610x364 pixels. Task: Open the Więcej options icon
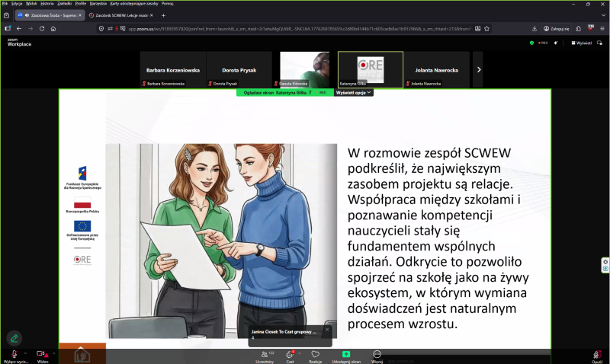377,355
